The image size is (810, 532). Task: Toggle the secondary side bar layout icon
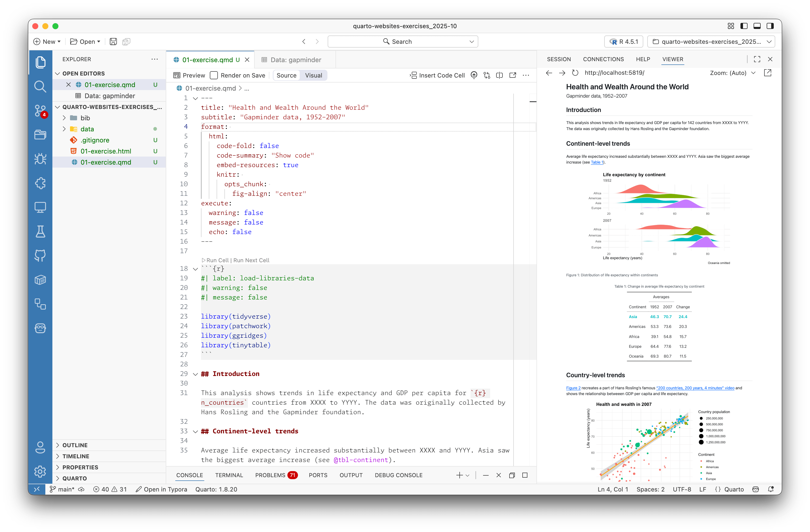click(770, 26)
